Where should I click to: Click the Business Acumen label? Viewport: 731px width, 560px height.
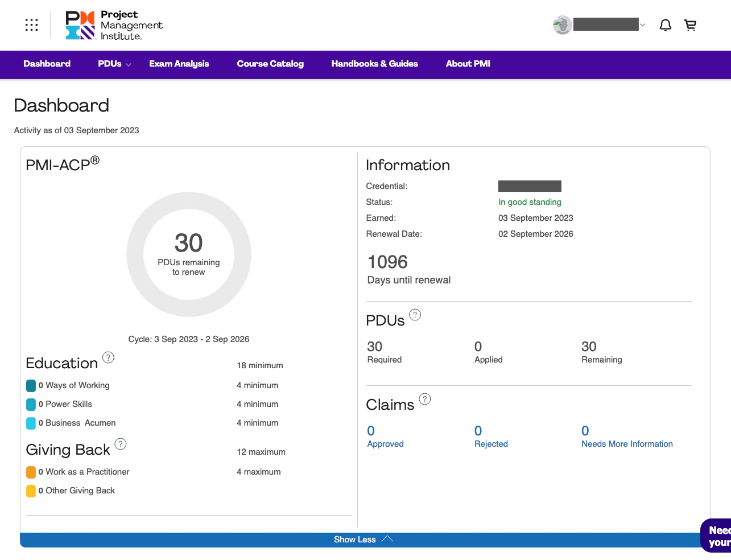point(81,423)
